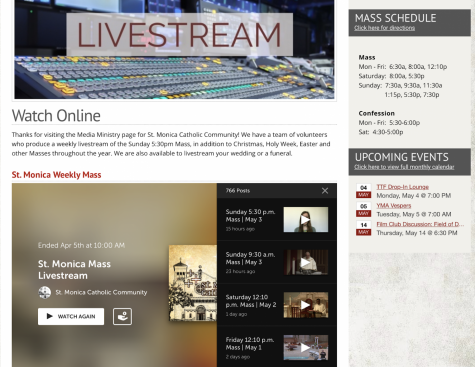This screenshot has width=475, height=367.
Task: Click the May 14 calendar date icon
Action: [363, 228]
